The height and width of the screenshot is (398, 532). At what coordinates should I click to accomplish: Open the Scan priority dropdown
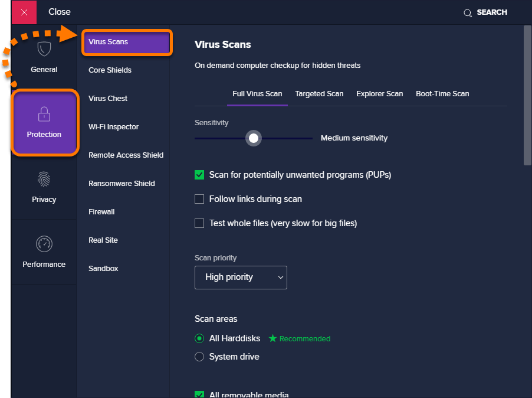[x=241, y=278]
